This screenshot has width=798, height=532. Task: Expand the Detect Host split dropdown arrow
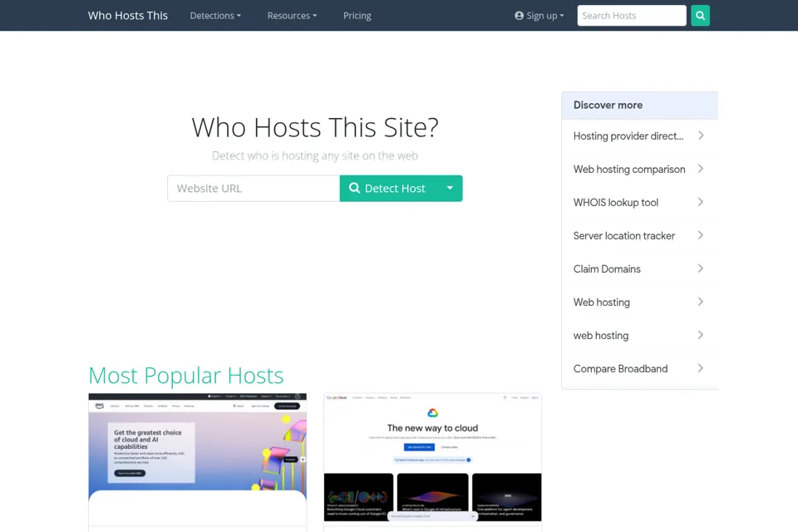[x=450, y=189]
